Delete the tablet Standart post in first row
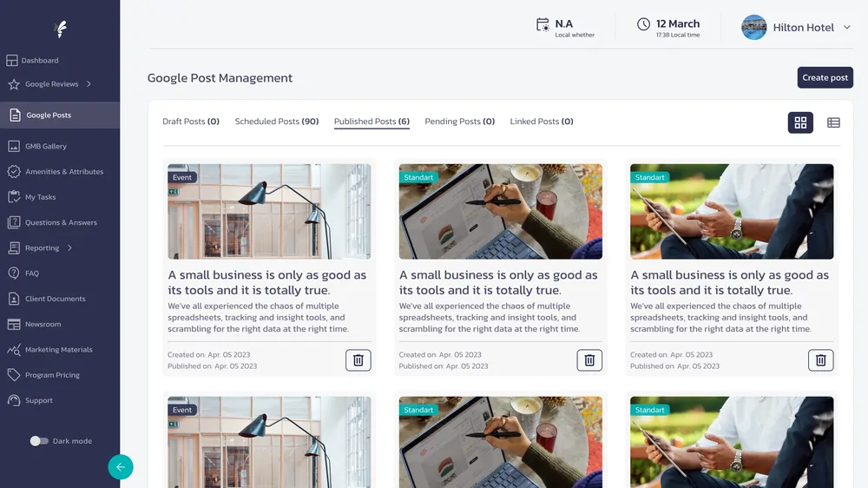This screenshot has height=488, width=868. point(820,360)
